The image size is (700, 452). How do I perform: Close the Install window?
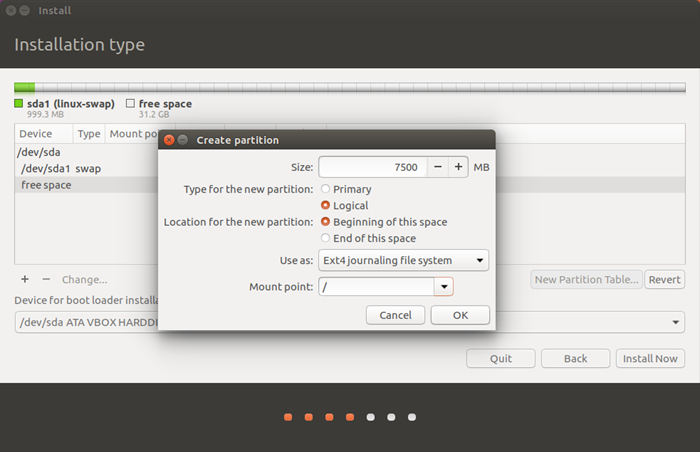click(x=11, y=10)
